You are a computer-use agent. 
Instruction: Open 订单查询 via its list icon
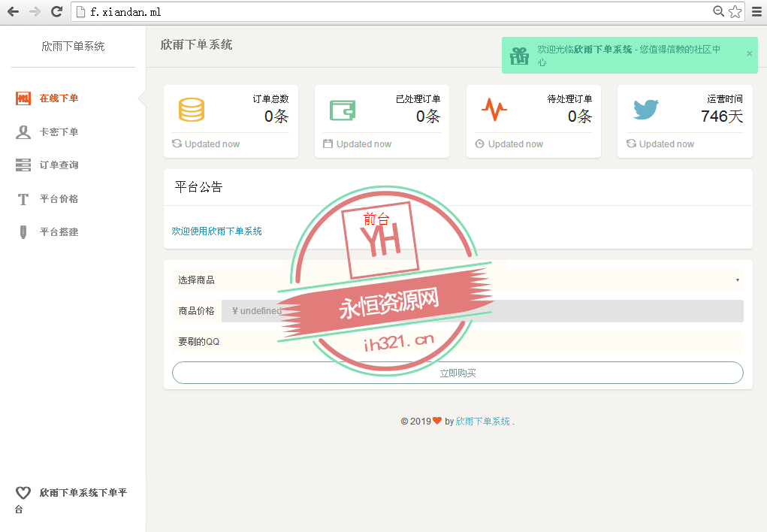pos(22,165)
